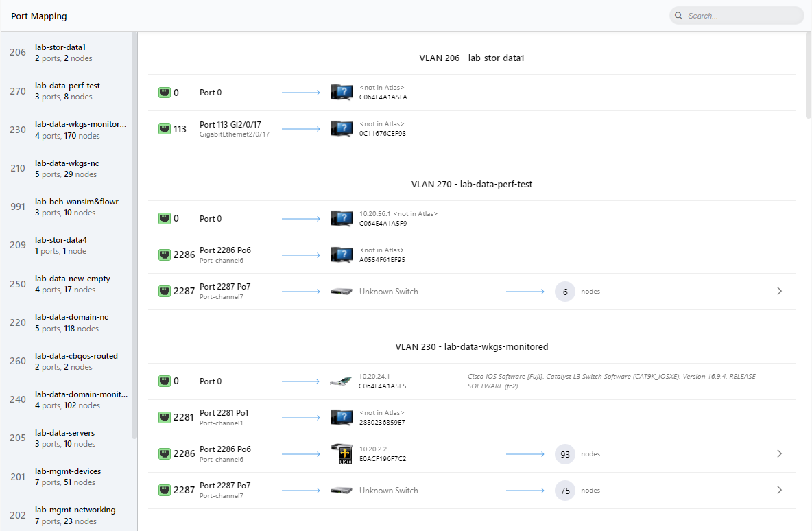Screen dimensions: 812x531
Task: Click the VLAN 230 - lab-data-wkgs-monitored heading
Action: 472,346
